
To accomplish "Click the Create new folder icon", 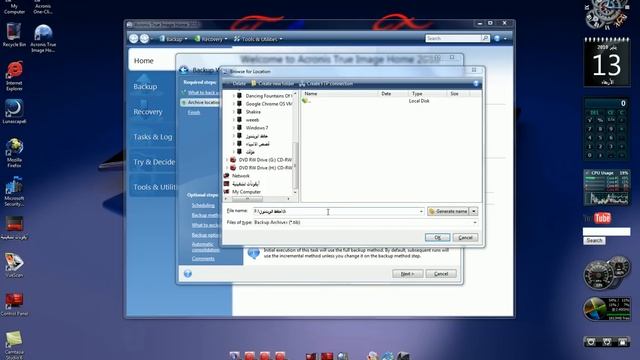I will [x=253, y=84].
